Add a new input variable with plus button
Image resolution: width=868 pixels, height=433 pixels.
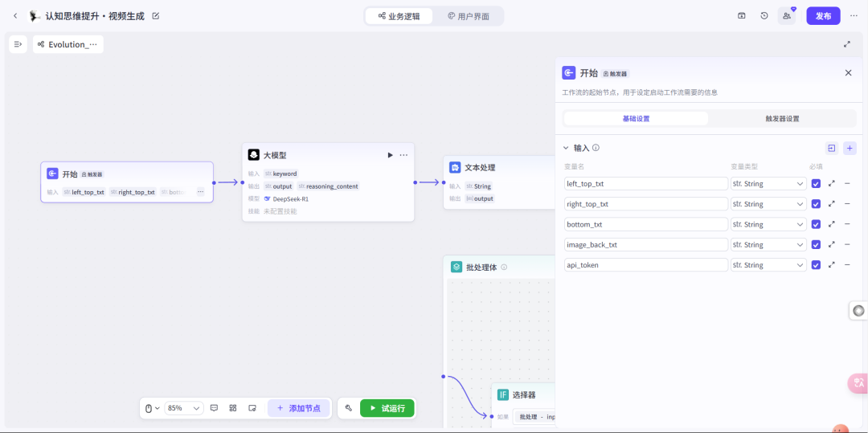point(850,148)
